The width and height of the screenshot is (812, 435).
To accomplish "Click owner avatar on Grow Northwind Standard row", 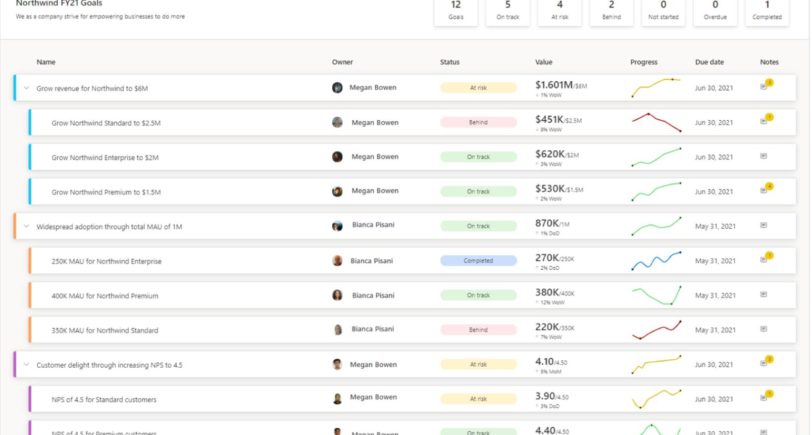I will 337,122.
